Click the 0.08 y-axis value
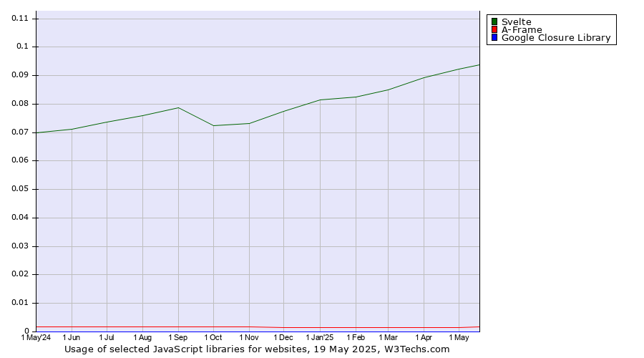The width and height of the screenshot is (644, 358). coord(20,104)
